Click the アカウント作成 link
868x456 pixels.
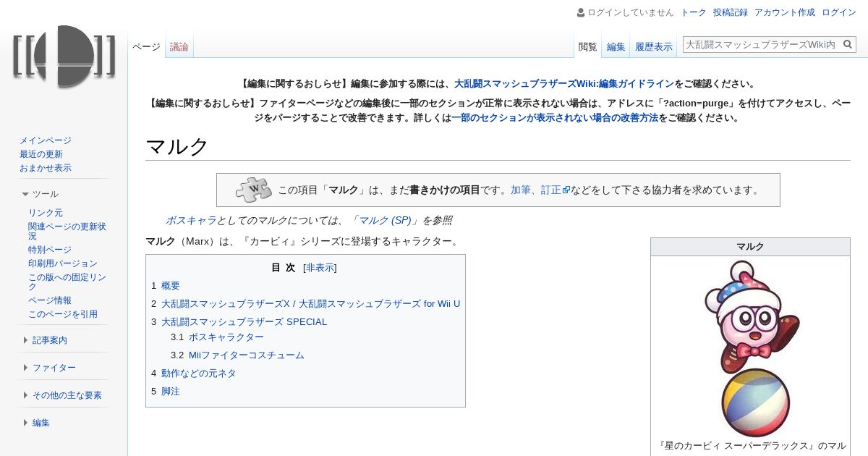(785, 12)
